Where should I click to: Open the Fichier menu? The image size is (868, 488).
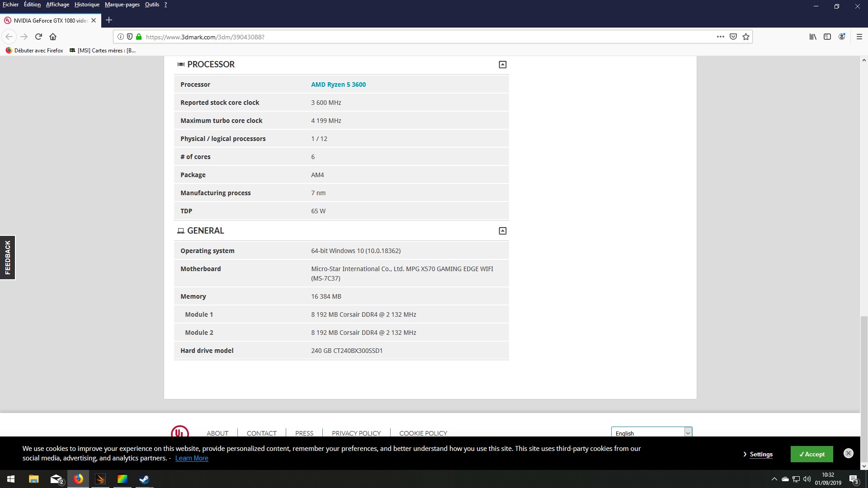pyautogui.click(x=11, y=5)
